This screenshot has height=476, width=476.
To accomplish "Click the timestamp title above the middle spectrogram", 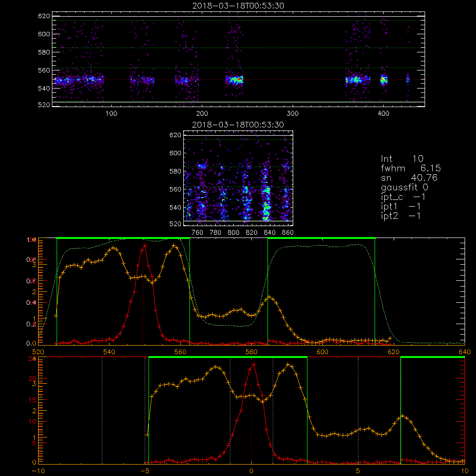I will coord(238,125).
